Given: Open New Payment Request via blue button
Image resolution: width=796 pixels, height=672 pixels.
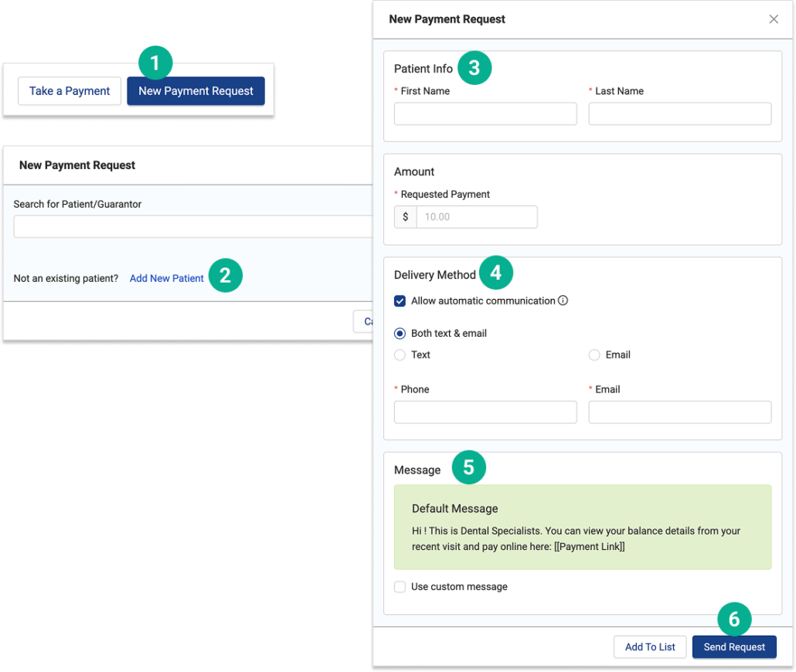Looking at the screenshot, I should tap(196, 91).
